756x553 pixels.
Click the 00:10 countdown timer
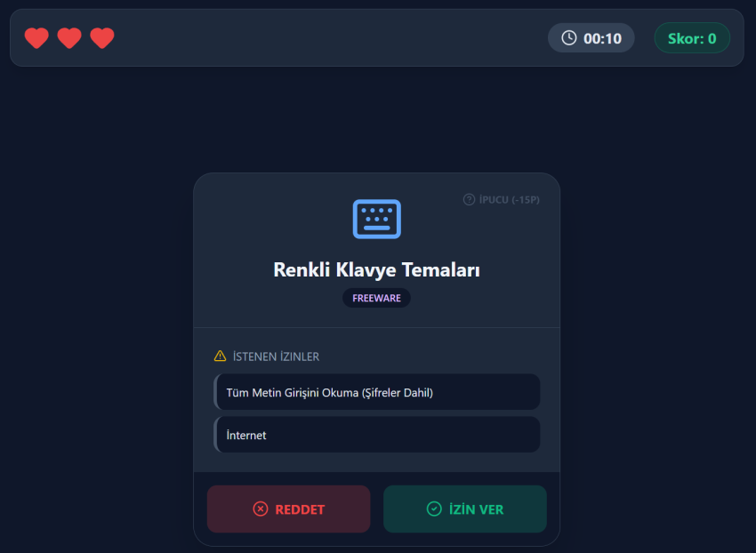pyautogui.click(x=591, y=38)
